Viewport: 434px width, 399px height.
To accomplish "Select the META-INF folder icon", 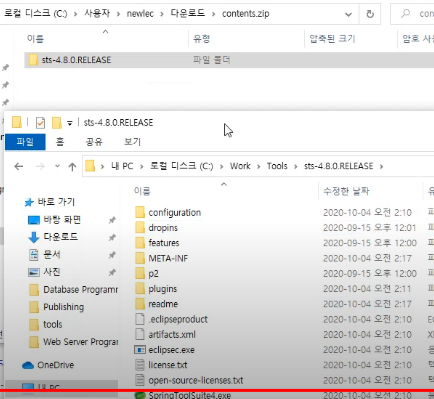I will (x=140, y=258).
